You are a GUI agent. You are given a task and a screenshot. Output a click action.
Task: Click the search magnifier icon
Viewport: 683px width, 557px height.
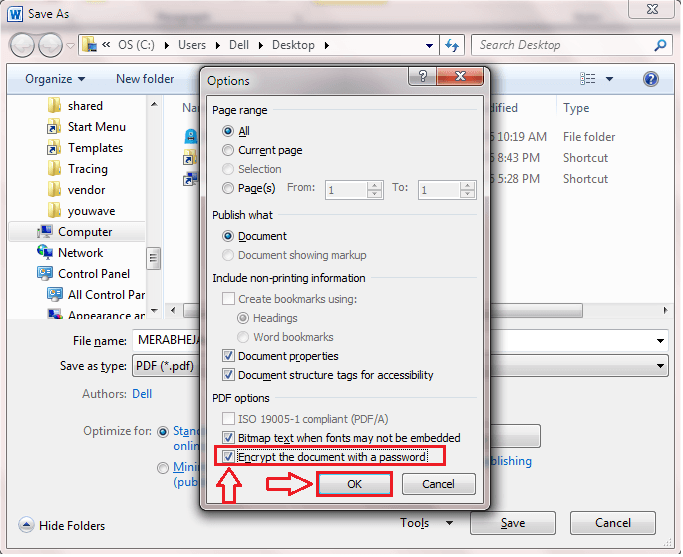click(660, 45)
